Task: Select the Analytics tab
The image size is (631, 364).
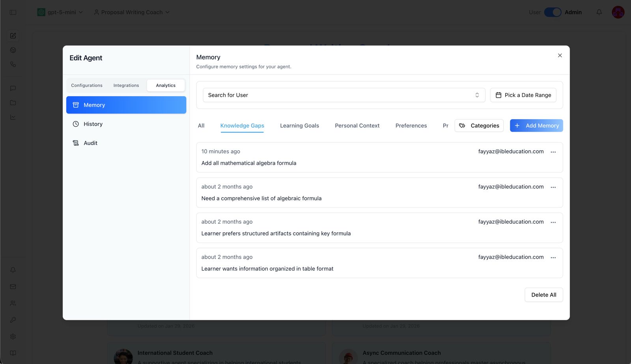Action: tap(166, 85)
